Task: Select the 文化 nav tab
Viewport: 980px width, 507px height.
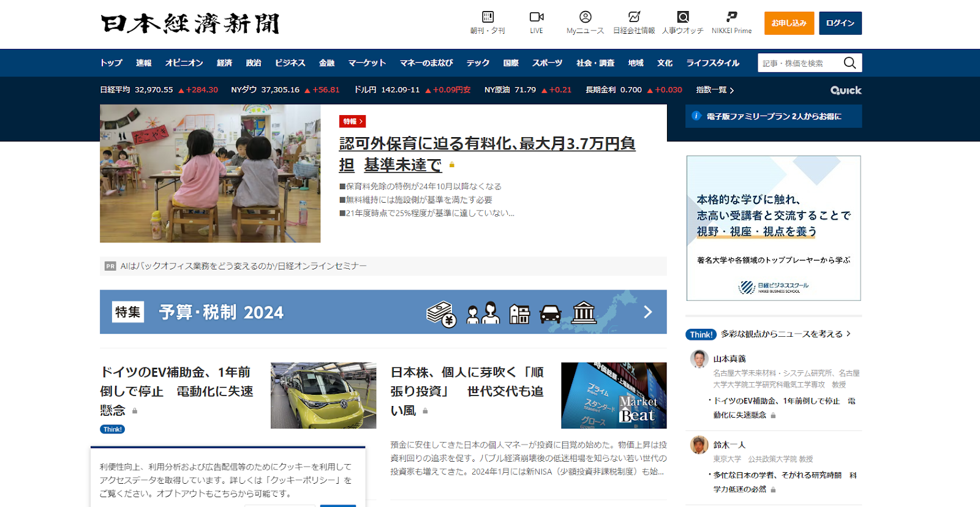Action: click(x=665, y=63)
